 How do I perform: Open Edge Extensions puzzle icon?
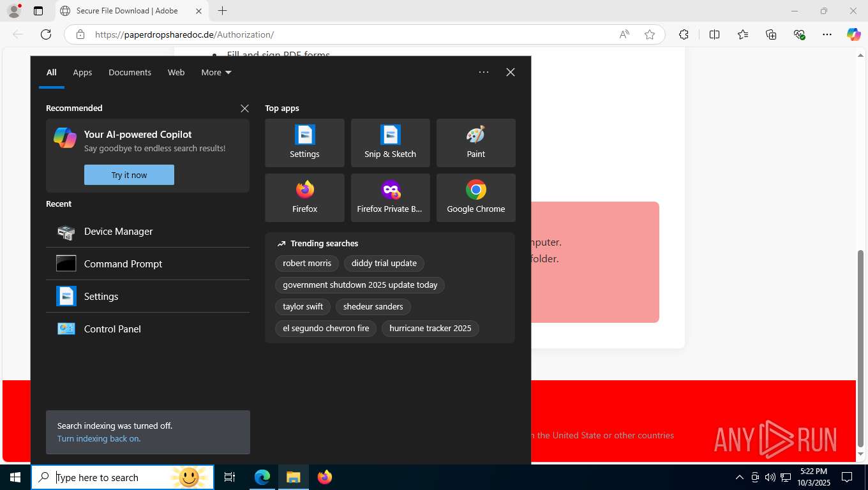[684, 34]
